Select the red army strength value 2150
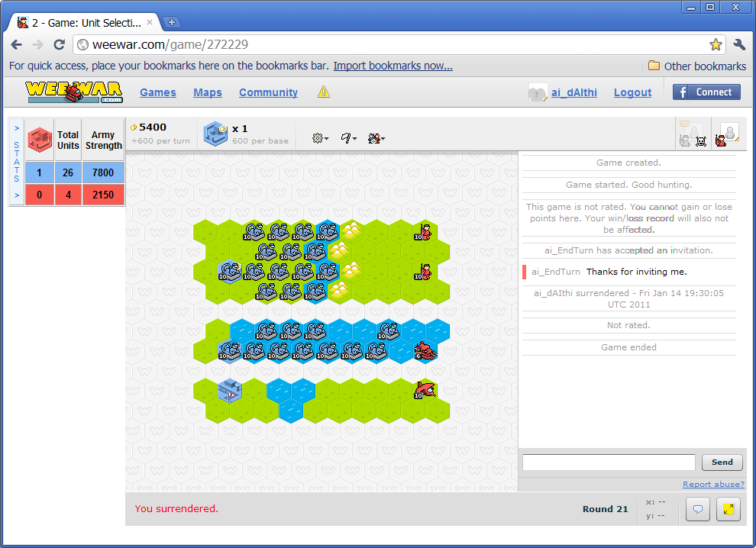 (x=103, y=195)
